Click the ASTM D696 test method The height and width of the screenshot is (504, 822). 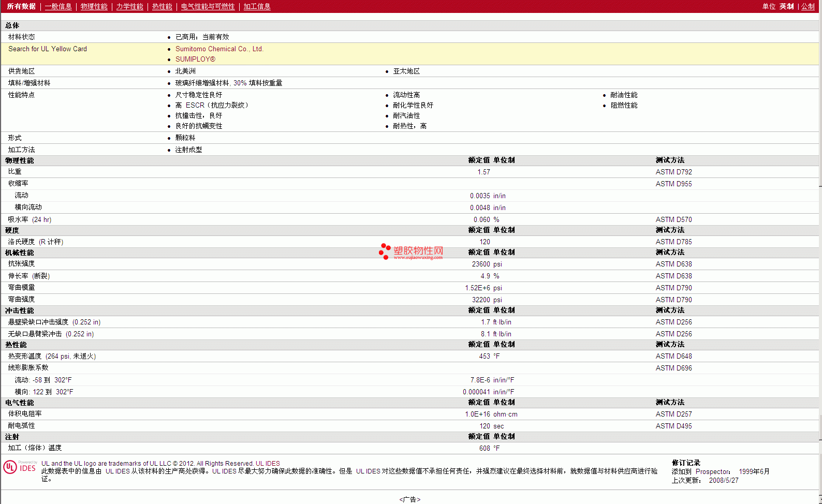673,368
